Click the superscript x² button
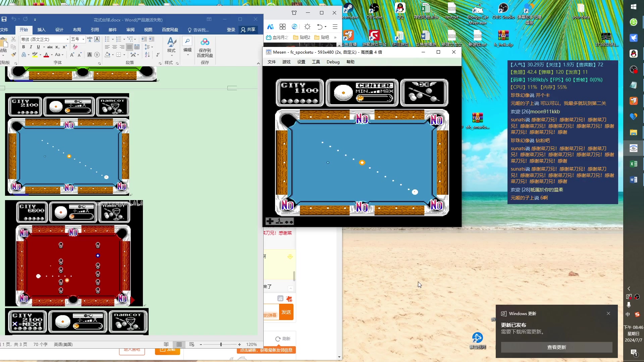Screen dimensions: 644x362 point(65,47)
